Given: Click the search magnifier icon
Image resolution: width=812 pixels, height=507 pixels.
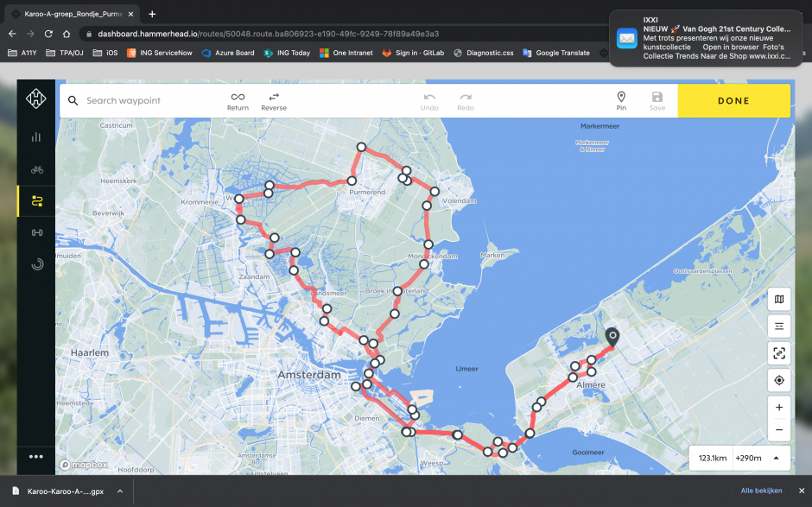Looking at the screenshot, I should click(73, 100).
